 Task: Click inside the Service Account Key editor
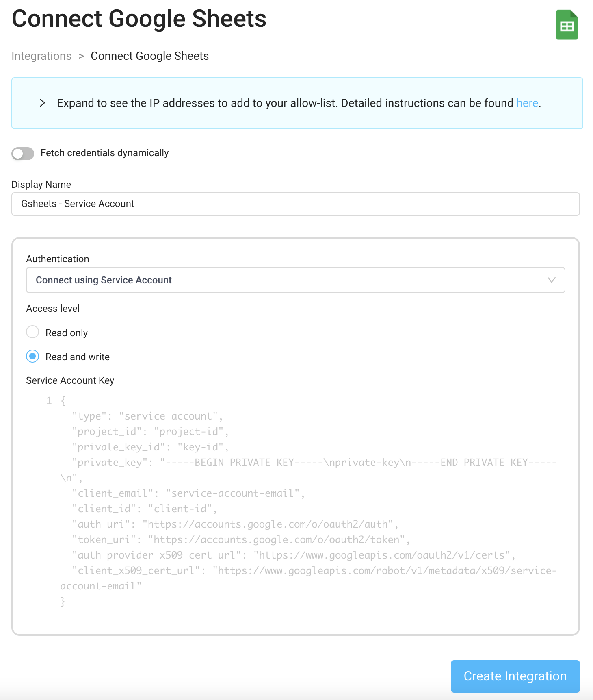point(284,488)
